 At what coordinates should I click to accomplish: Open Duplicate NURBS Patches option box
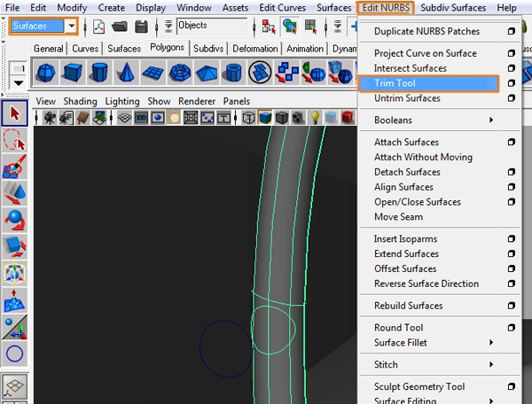[x=512, y=31]
